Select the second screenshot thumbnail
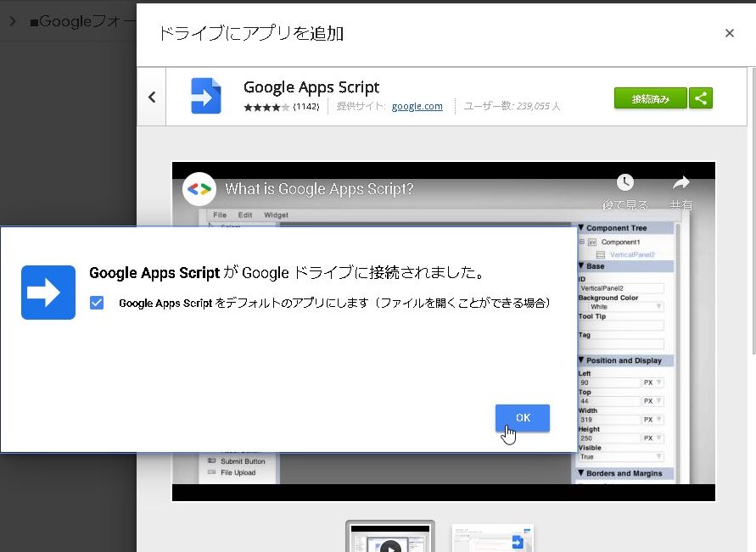Image resolution: width=756 pixels, height=552 pixels. pos(493,538)
